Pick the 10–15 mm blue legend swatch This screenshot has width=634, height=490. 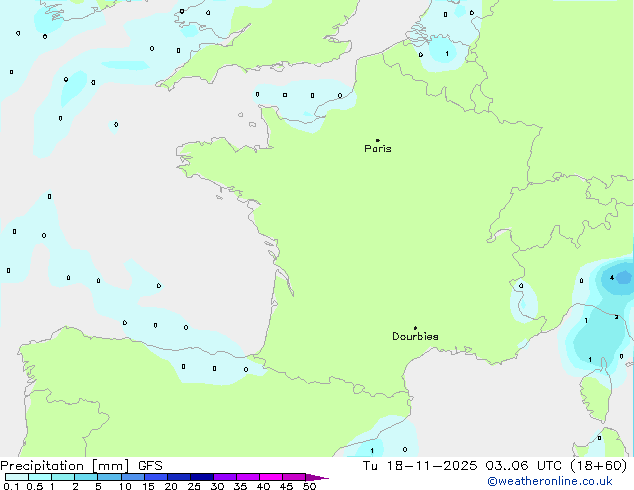pos(133,477)
